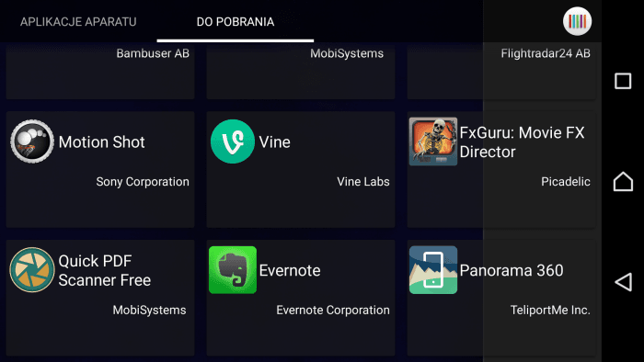The width and height of the screenshot is (644, 362).
Task: Open the colorful striped app icon top right
Action: coord(577,21)
